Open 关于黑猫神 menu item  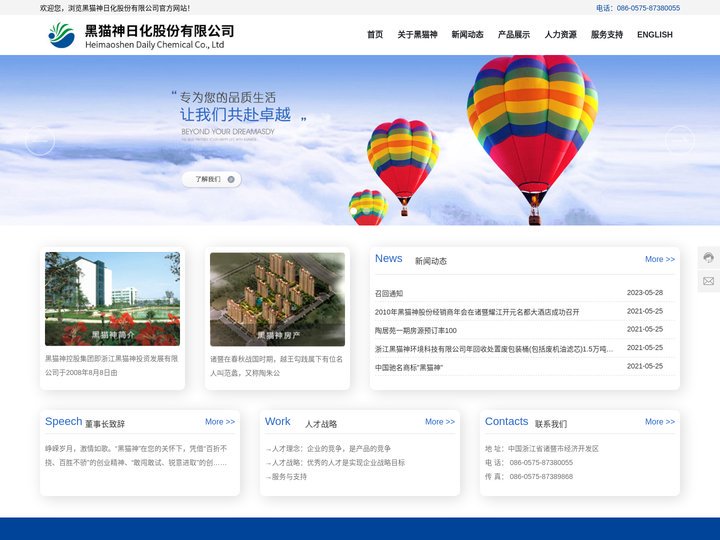click(x=417, y=34)
